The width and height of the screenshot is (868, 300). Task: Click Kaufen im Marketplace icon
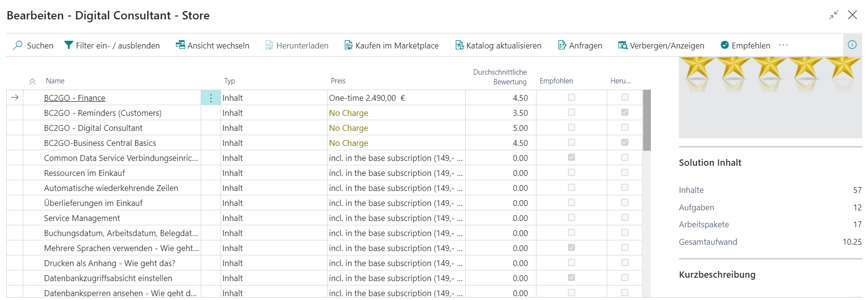coord(348,45)
